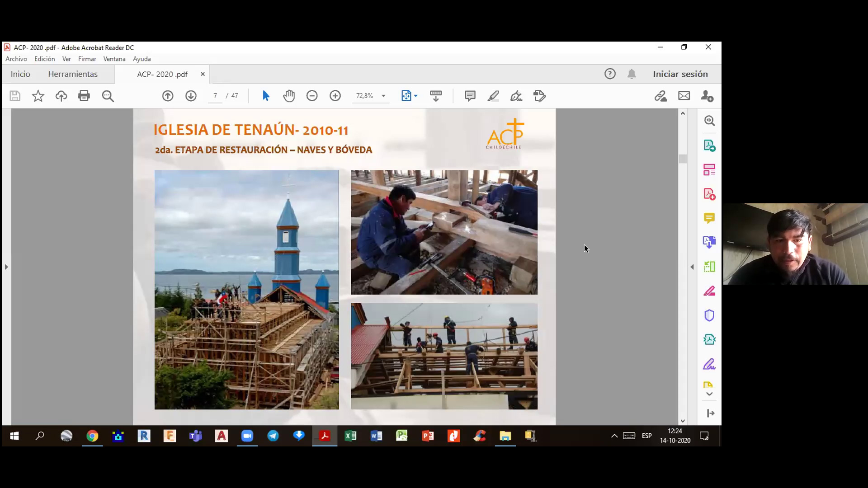
Task: Open the 72,8% zoom level dropdown
Action: click(x=383, y=96)
